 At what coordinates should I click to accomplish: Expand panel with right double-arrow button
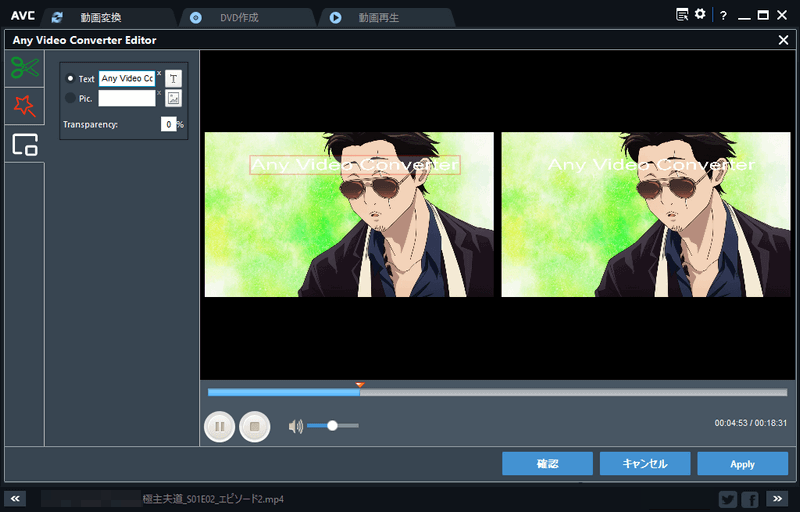tap(777, 498)
